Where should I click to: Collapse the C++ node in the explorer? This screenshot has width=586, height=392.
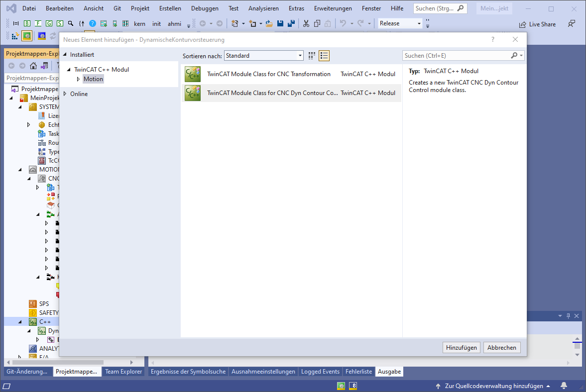click(20, 322)
